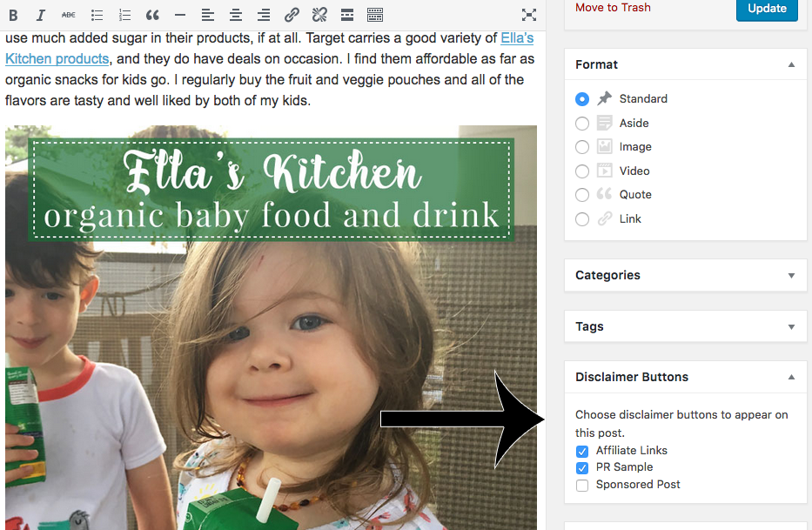Image resolution: width=812 pixels, height=530 pixels.
Task: Click the quote-marks icon beside Quote
Action: pyautogui.click(x=604, y=194)
